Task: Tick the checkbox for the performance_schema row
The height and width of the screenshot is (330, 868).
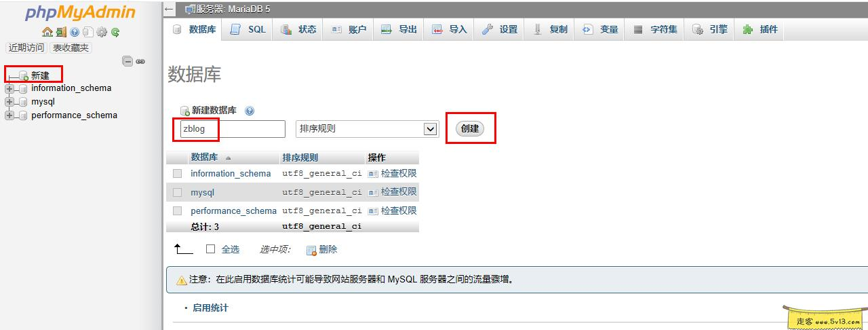Action: [177, 211]
